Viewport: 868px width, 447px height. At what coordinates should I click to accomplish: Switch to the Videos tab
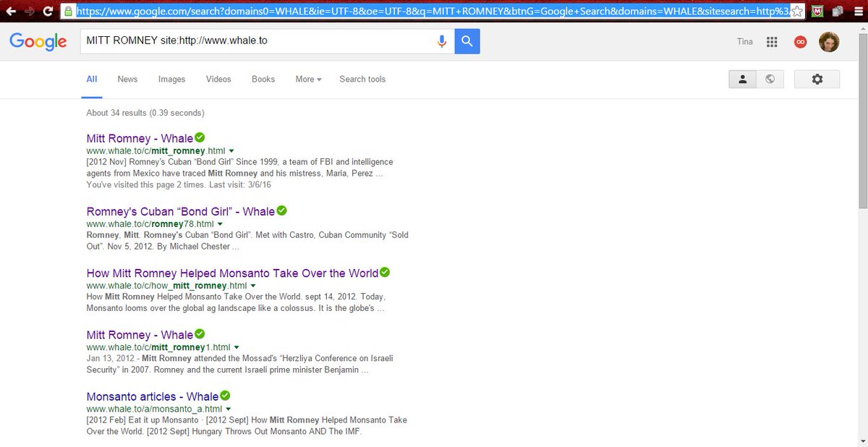click(x=218, y=79)
